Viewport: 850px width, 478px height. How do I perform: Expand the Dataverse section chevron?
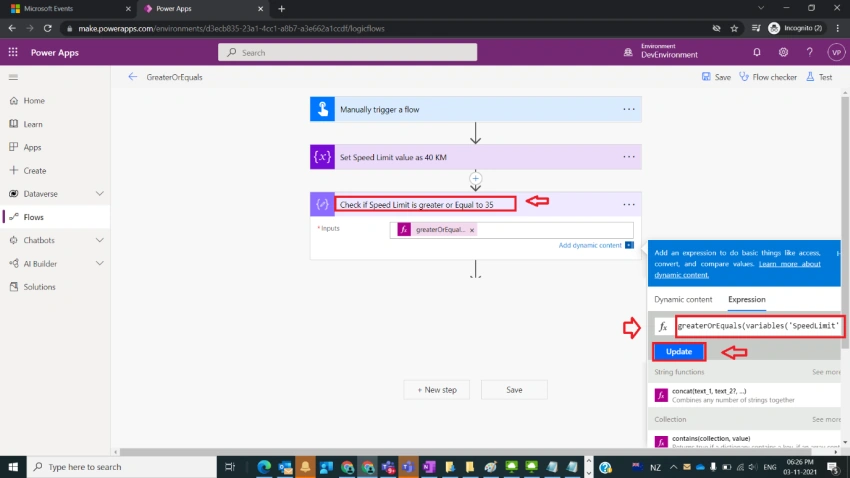[100, 193]
